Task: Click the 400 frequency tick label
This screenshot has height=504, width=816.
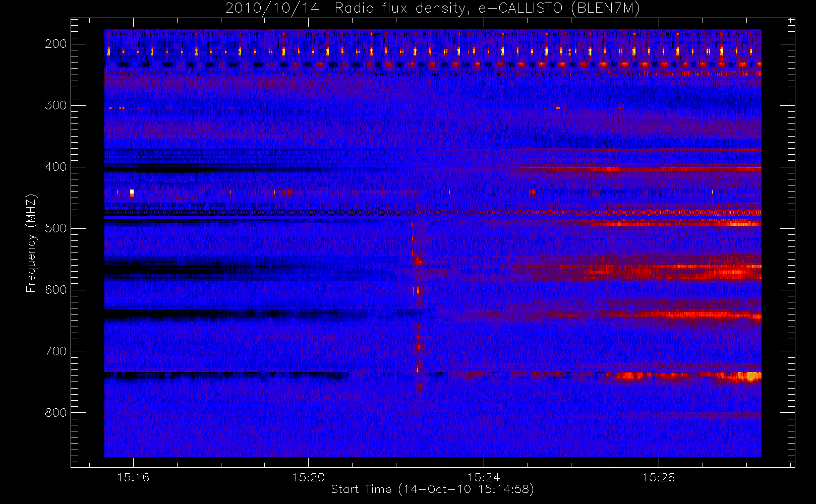Action: pos(55,167)
